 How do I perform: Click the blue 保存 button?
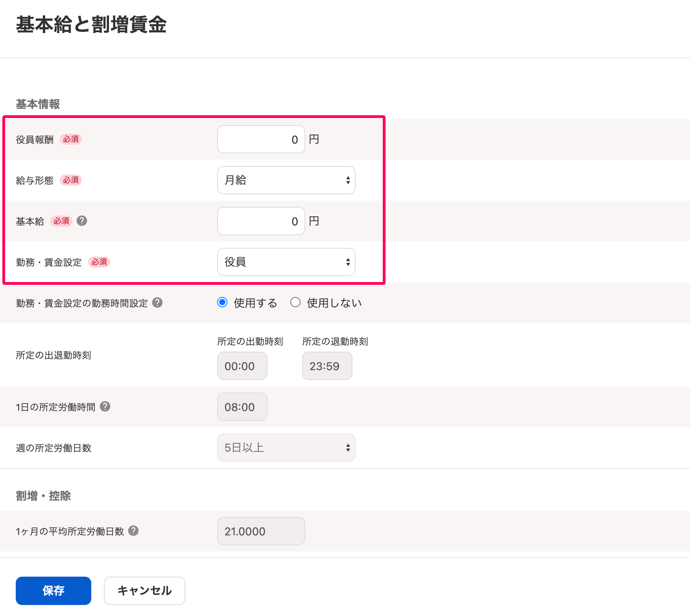pos(54,590)
